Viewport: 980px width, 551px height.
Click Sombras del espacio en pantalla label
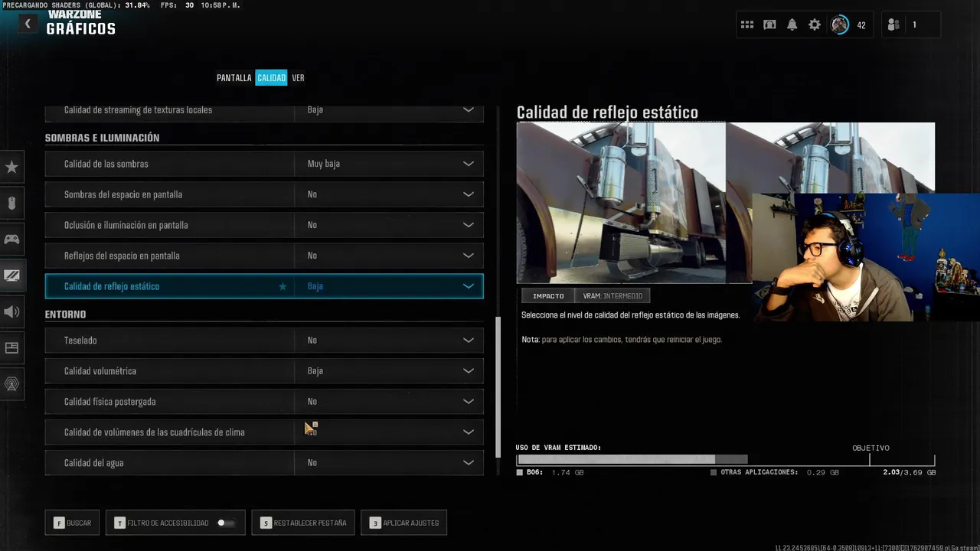pos(123,194)
